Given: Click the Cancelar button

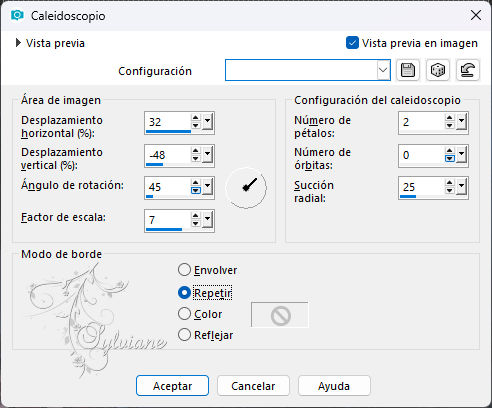Looking at the screenshot, I should [253, 386].
